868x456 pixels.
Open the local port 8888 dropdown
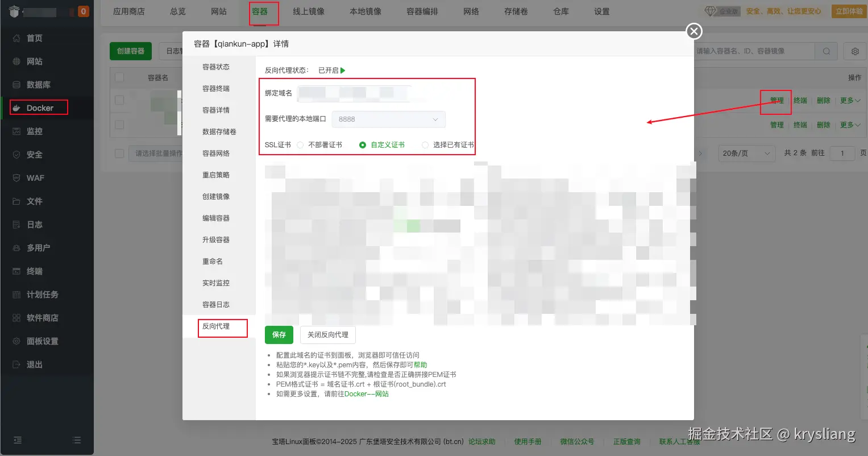pyautogui.click(x=389, y=119)
